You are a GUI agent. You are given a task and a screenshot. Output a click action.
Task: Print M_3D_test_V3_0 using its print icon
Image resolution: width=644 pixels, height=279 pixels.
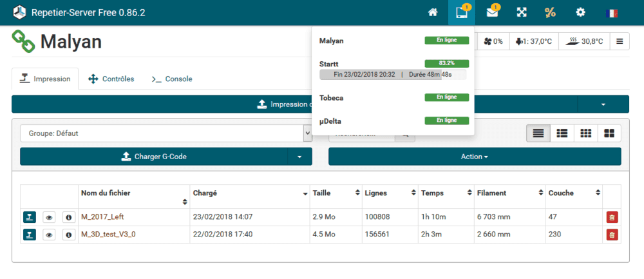coord(30,235)
